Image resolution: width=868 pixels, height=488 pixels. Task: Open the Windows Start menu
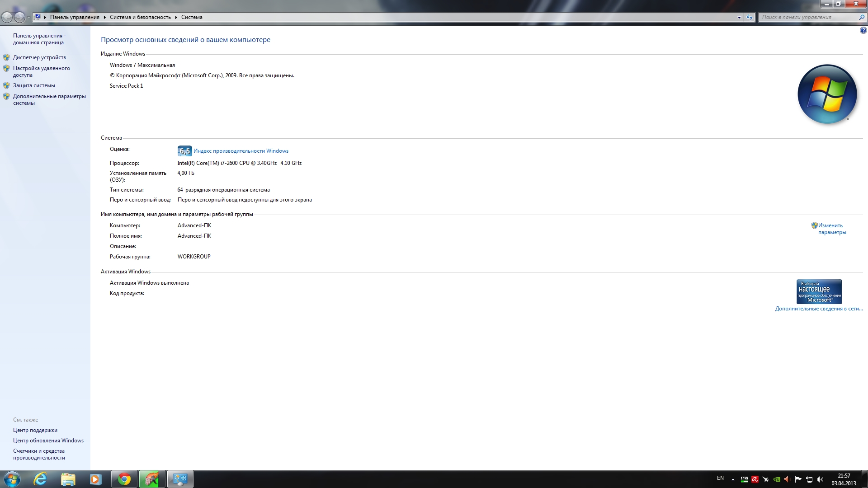click(12, 479)
